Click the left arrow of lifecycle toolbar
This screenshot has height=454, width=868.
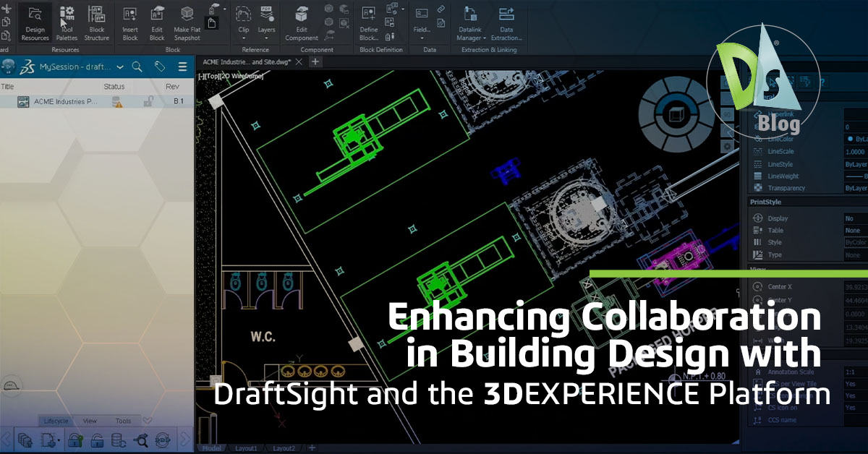[6, 439]
